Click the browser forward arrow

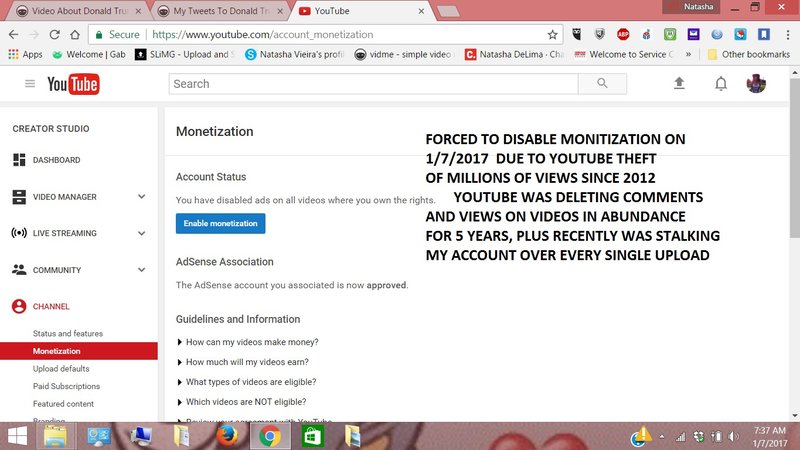pos(34,34)
